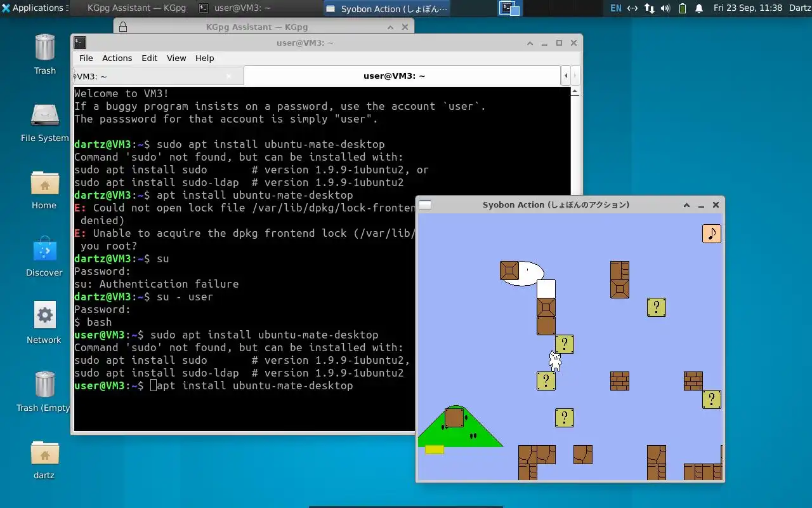Click the lock icon in KGpg Assistant title bar

click(x=123, y=27)
